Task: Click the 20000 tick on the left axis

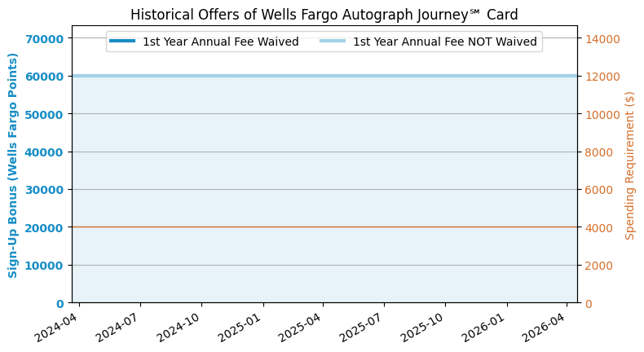Action: point(47,227)
